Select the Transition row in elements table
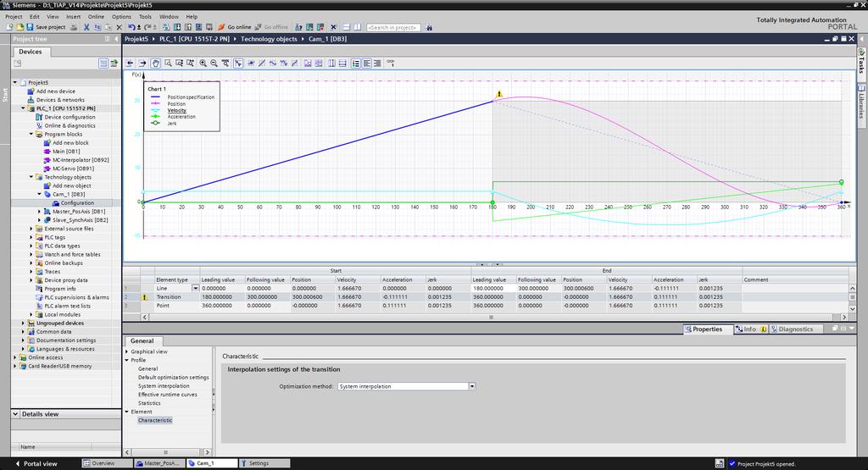This screenshot has width=868, height=470. pos(487,297)
